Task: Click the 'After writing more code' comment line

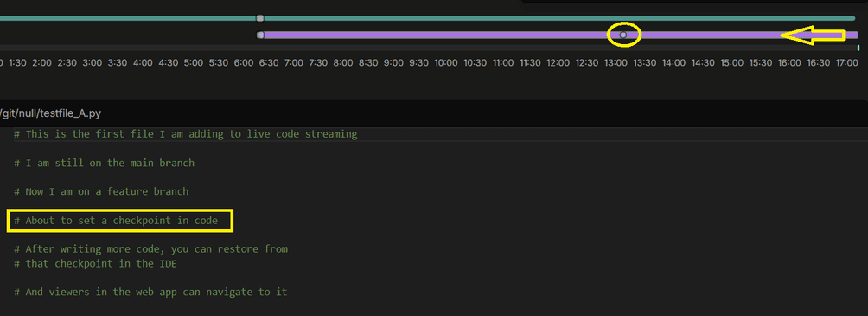Action: pyautogui.click(x=150, y=249)
